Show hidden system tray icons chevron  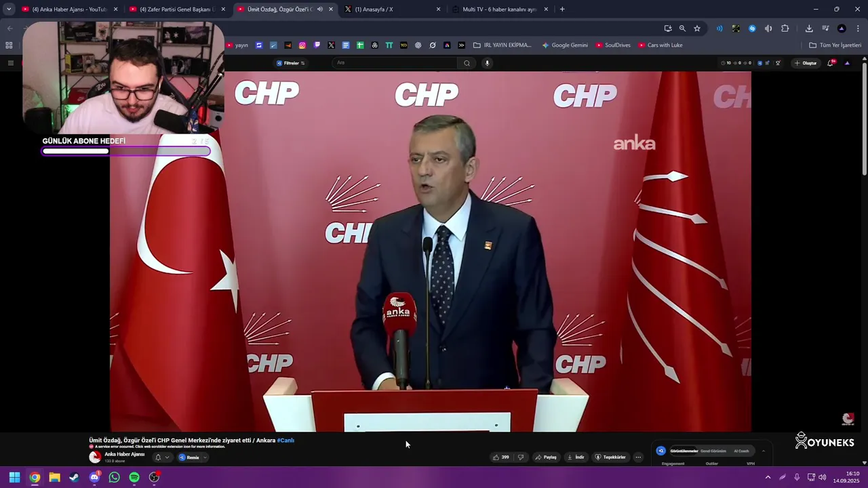(768, 477)
